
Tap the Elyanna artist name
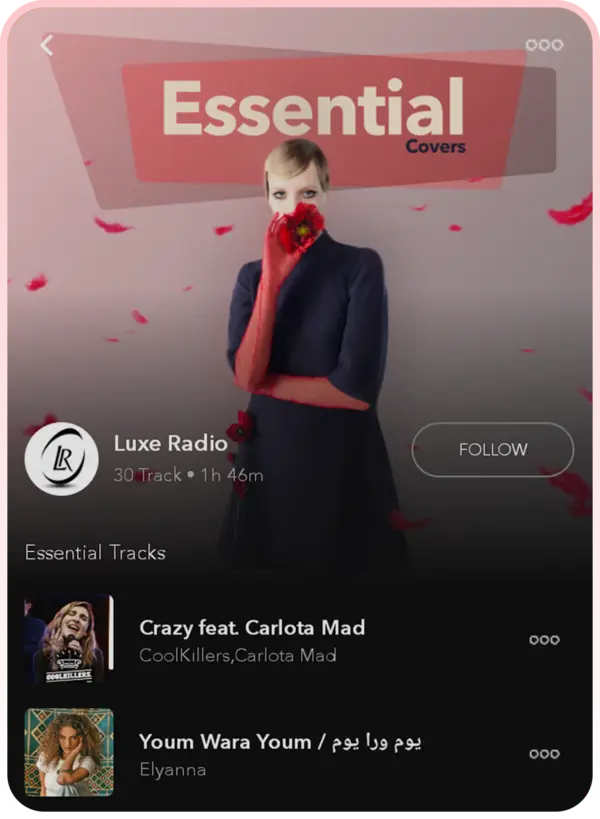tap(172, 770)
